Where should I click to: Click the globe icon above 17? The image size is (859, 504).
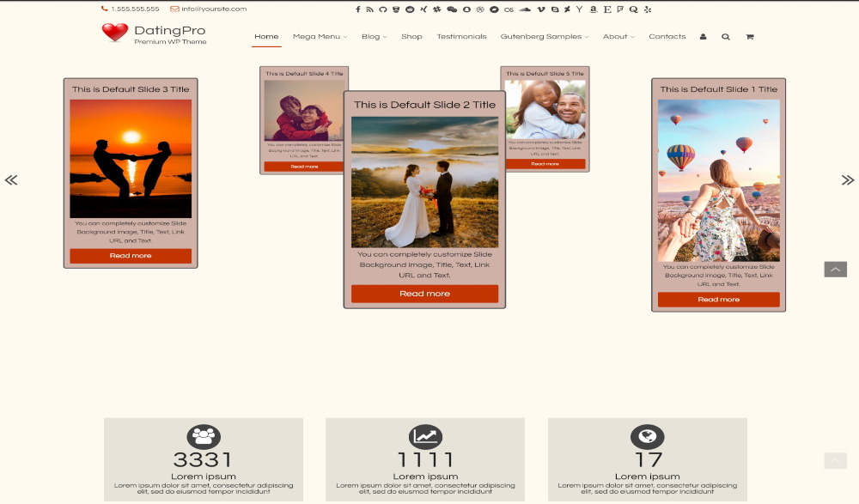click(x=648, y=437)
